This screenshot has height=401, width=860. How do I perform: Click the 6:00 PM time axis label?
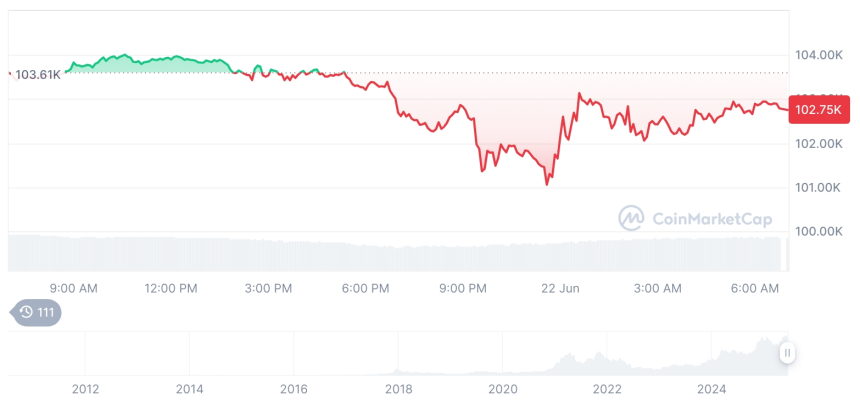tap(366, 288)
